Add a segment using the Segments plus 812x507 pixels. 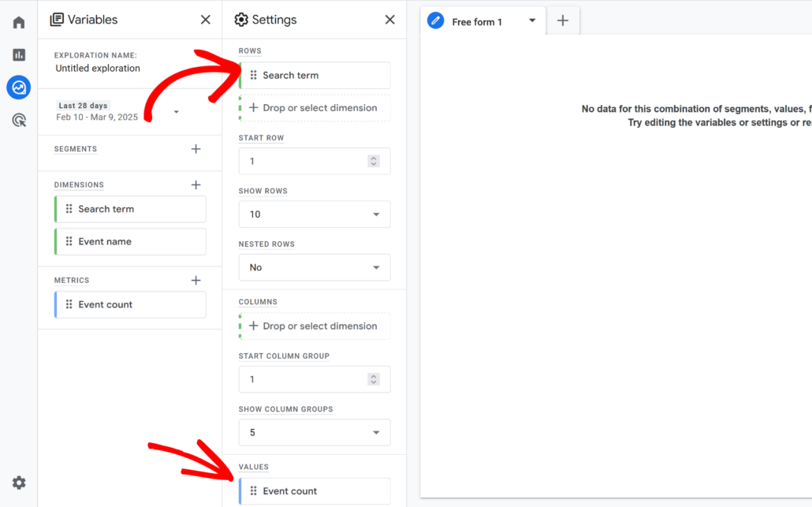click(x=196, y=148)
